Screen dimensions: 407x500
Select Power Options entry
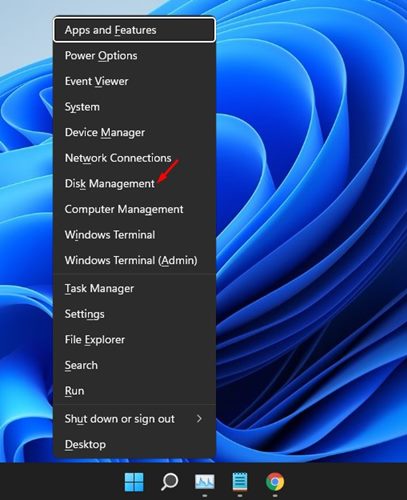134,56
